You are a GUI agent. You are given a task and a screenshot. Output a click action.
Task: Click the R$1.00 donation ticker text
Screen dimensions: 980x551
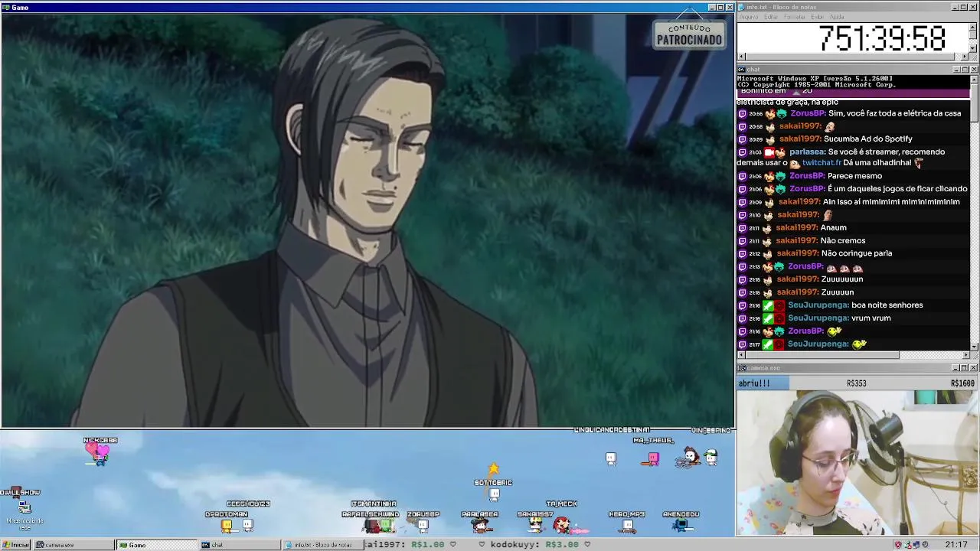[427, 545]
